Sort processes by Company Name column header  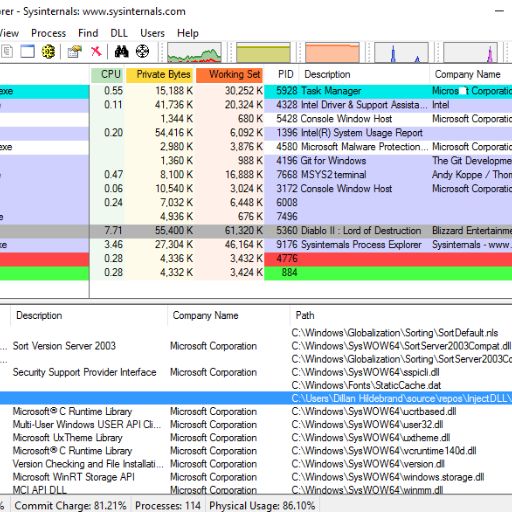click(x=471, y=74)
